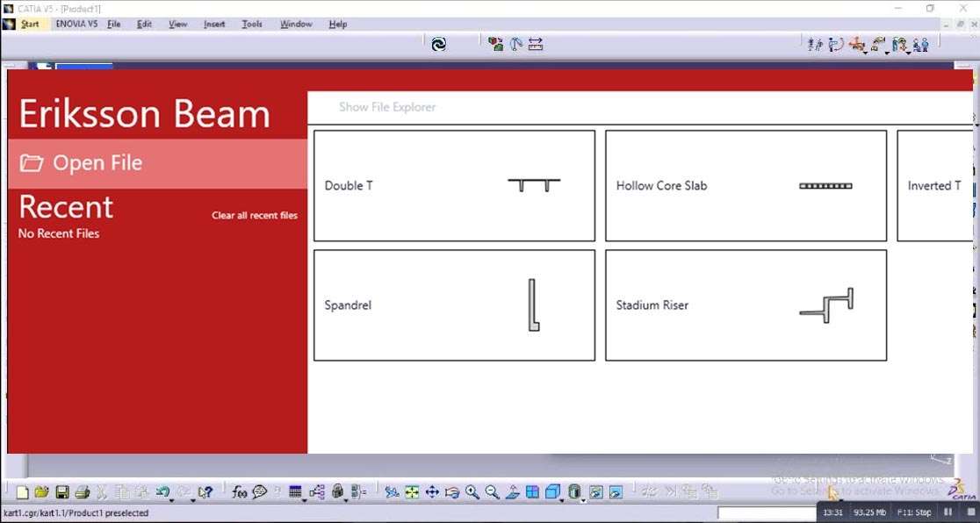Select the Double T beam tile

[454, 185]
